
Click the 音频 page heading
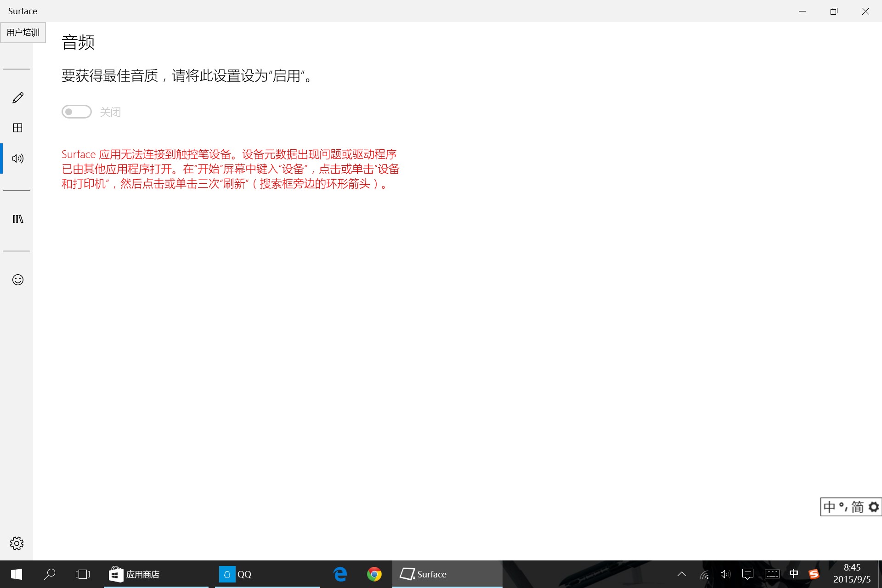pyautogui.click(x=78, y=42)
